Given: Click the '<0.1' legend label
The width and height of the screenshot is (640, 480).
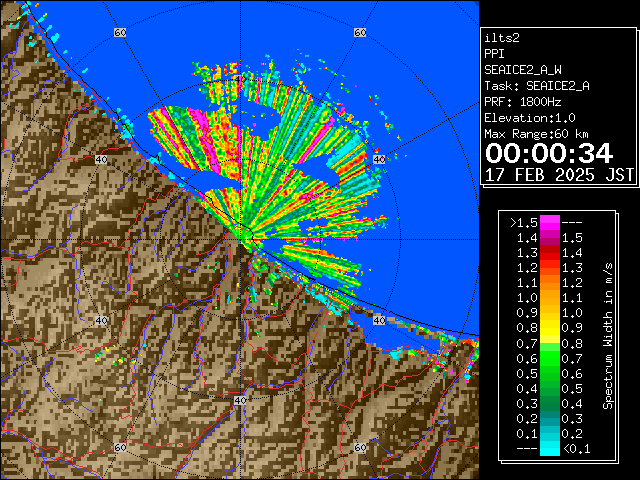Looking at the screenshot, I should pos(576,449).
